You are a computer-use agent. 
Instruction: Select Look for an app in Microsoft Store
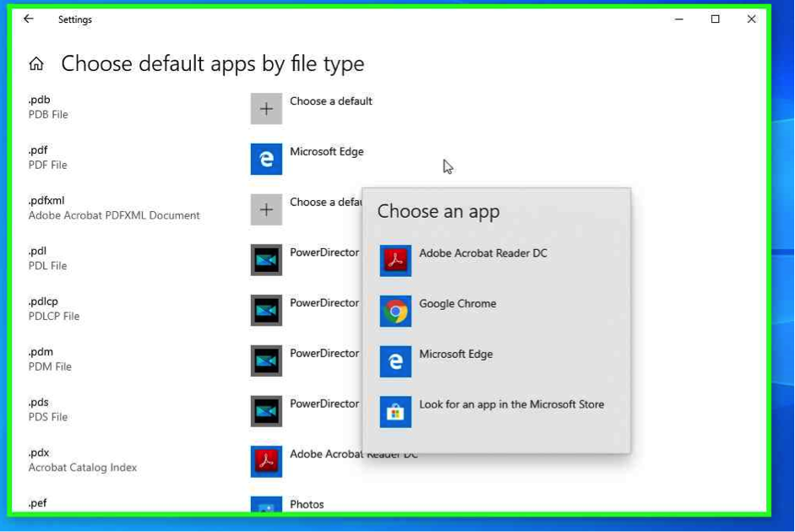(x=511, y=404)
